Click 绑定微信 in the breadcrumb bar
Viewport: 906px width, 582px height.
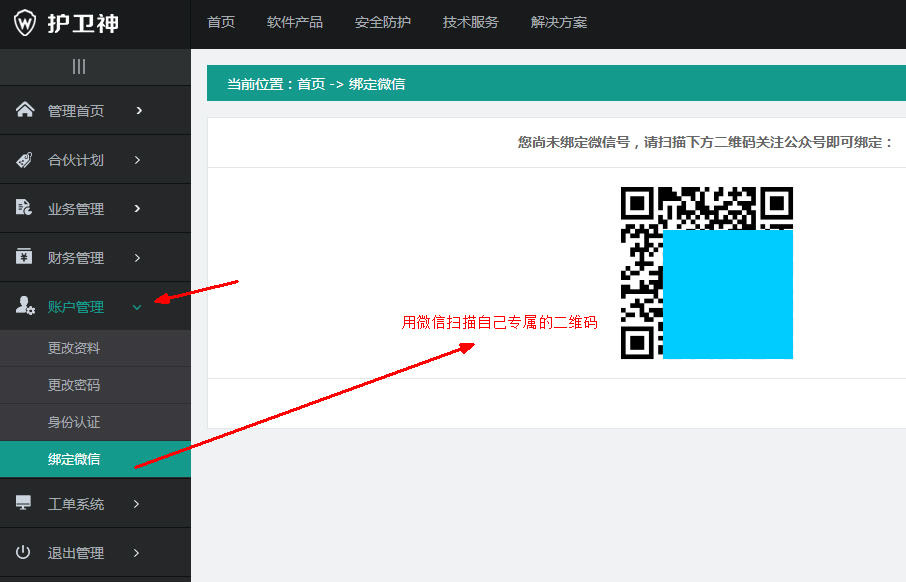coord(377,84)
